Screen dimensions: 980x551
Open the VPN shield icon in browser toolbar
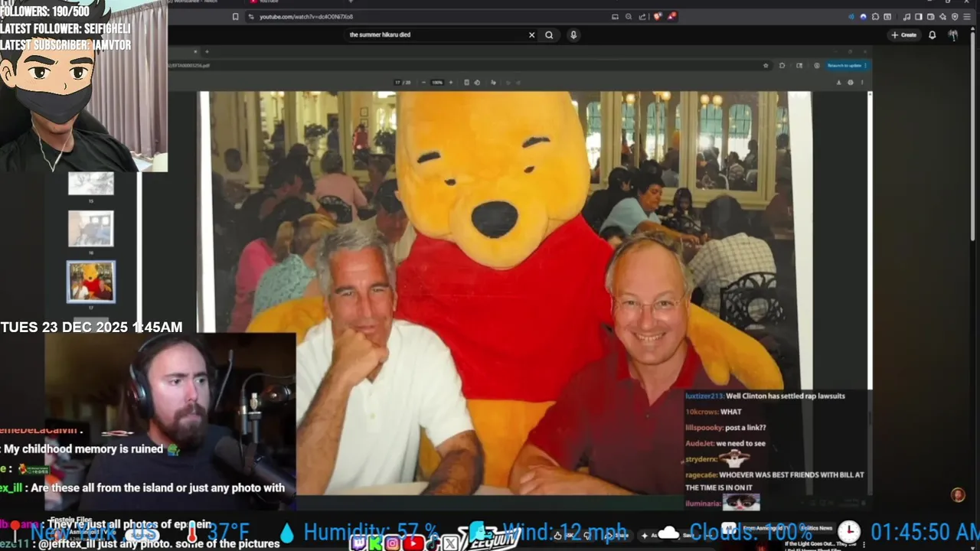point(955,17)
